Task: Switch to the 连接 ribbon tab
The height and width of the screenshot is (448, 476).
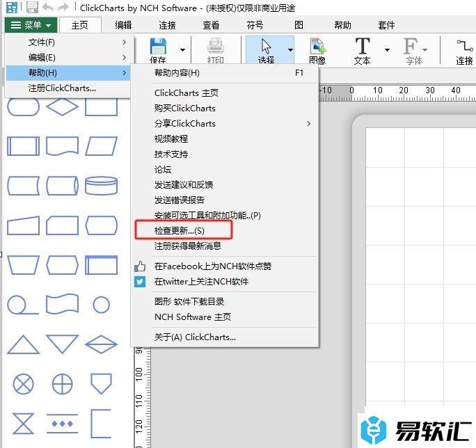Action: (167, 25)
